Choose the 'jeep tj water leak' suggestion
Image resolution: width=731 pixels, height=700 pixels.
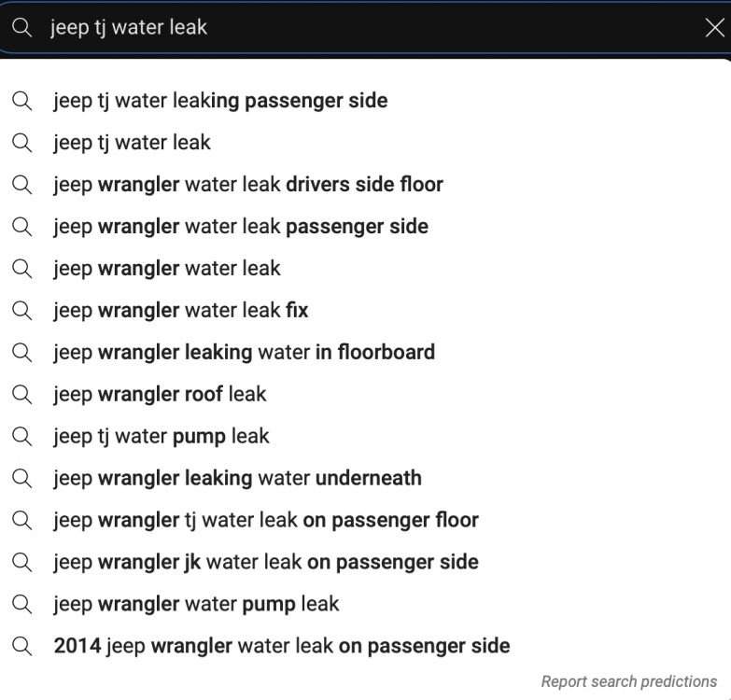click(x=132, y=143)
